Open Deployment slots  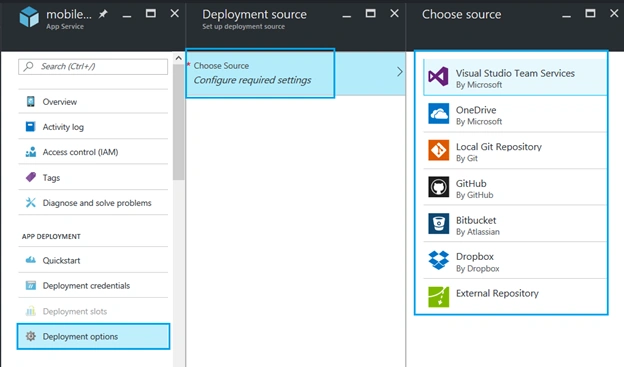coord(93,311)
